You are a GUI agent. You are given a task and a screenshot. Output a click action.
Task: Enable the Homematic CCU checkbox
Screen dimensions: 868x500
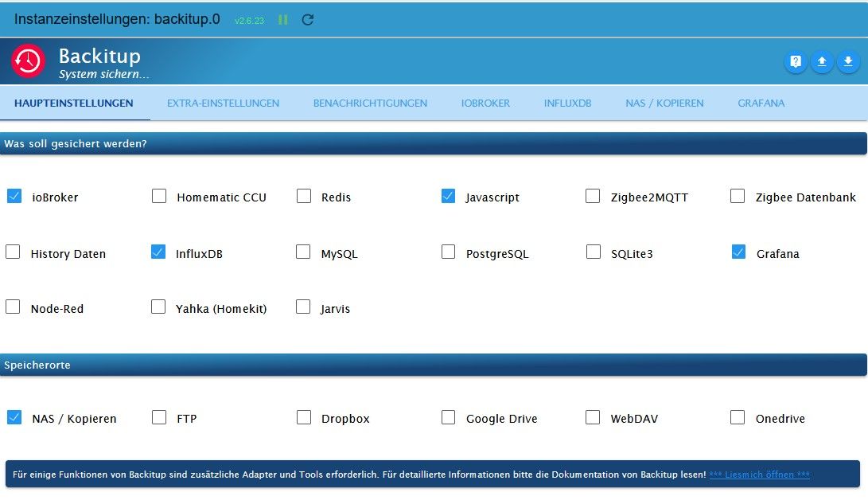tap(159, 196)
